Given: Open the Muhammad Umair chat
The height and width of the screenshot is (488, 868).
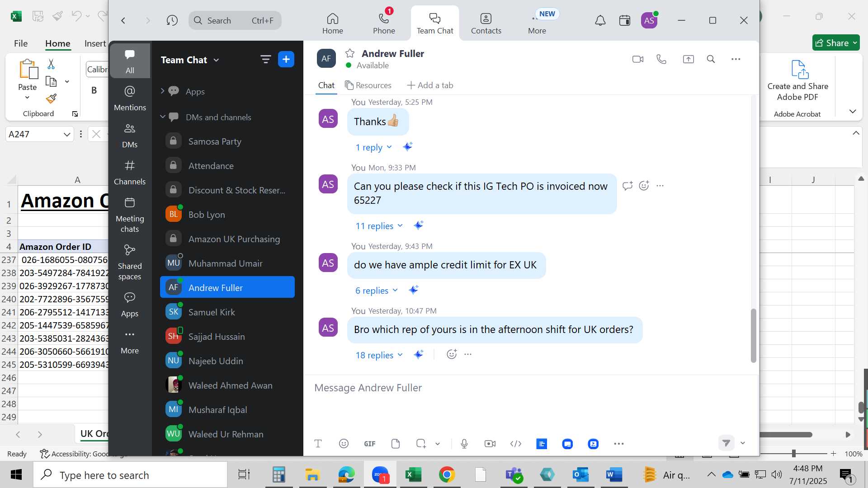Looking at the screenshot, I should pyautogui.click(x=227, y=263).
